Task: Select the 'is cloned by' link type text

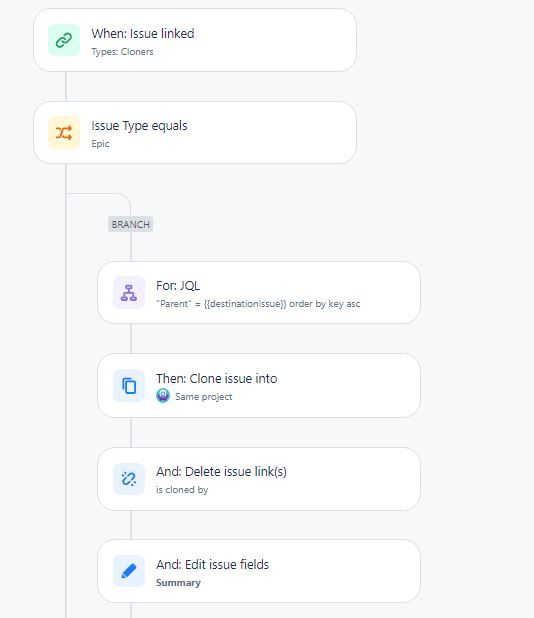Action: pos(182,490)
